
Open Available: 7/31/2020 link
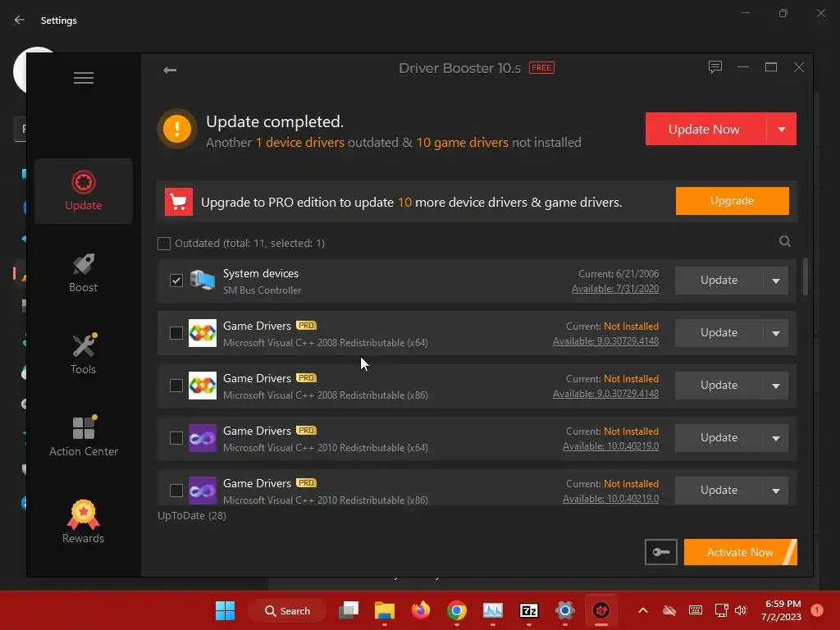[x=615, y=289]
